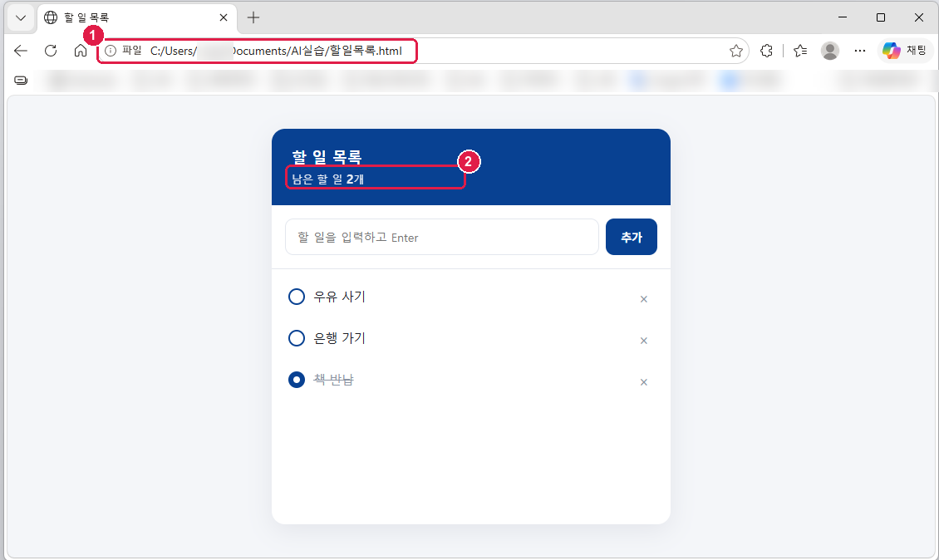
Task: Maximize the browser window
Action: tap(880, 17)
